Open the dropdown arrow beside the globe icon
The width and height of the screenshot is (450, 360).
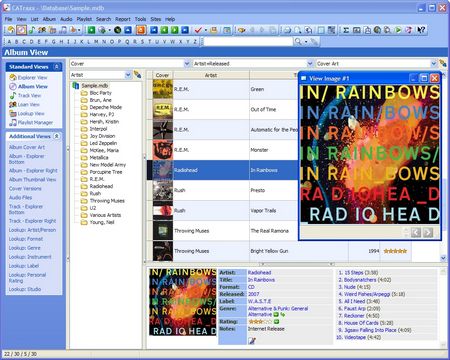(109, 30)
